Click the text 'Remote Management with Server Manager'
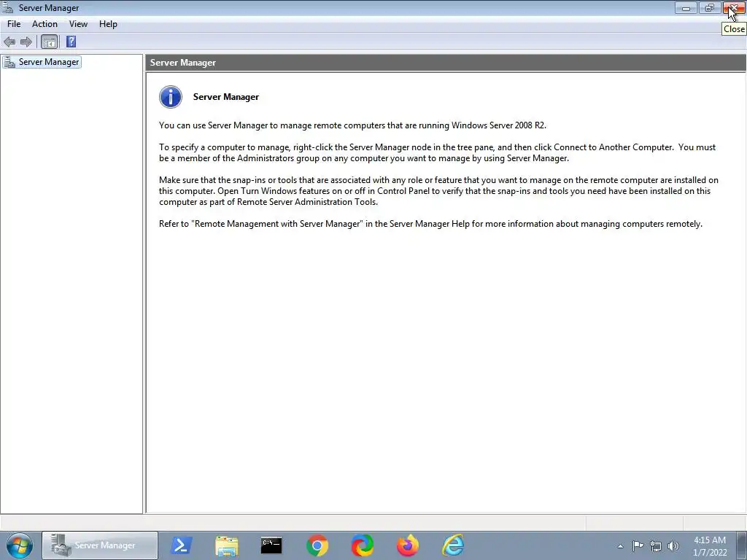This screenshot has width=747, height=560. click(278, 224)
